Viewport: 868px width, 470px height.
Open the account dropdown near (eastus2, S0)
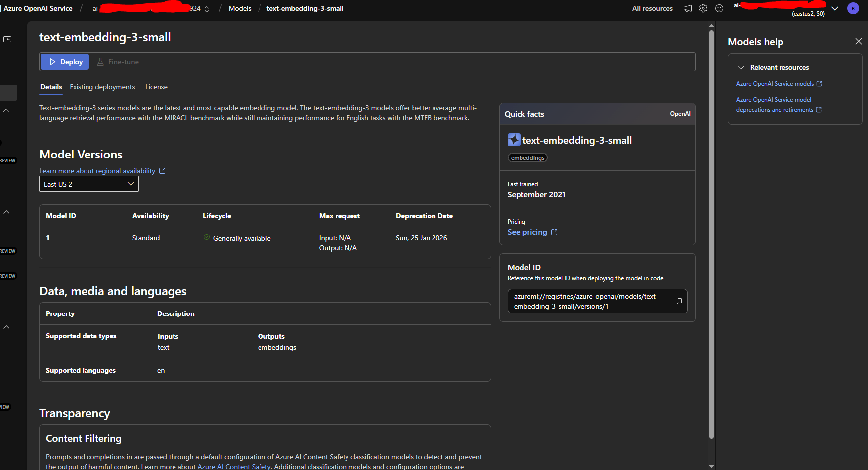(x=835, y=8)
